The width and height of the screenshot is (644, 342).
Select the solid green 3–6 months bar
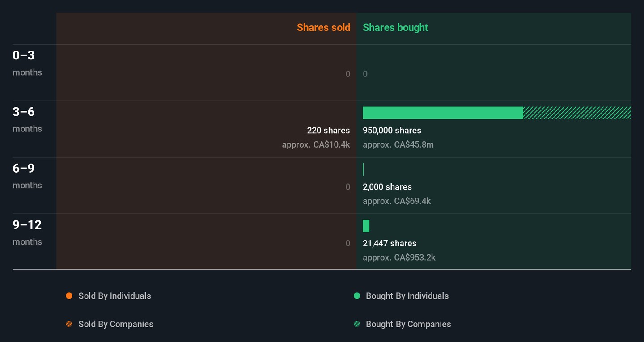[443, 113]
